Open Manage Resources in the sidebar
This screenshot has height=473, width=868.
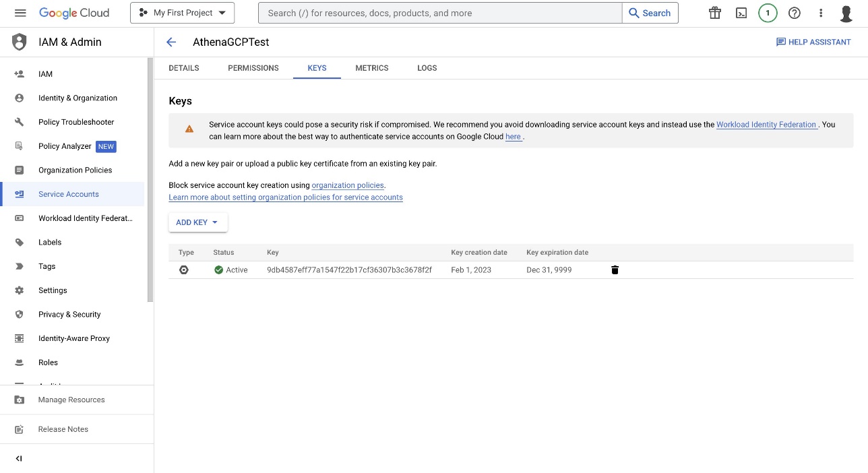(x=77, y=400)
